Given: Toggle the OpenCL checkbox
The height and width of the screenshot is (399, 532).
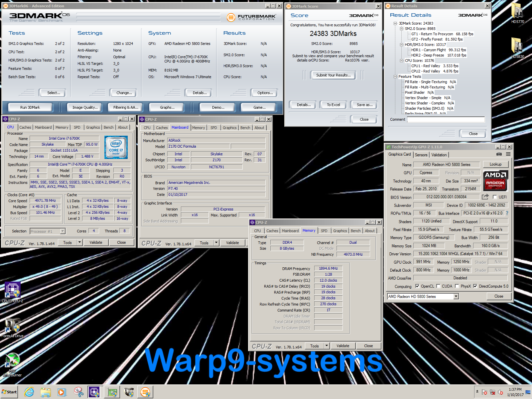Looking at the screenshot, I should click(417, 286).
